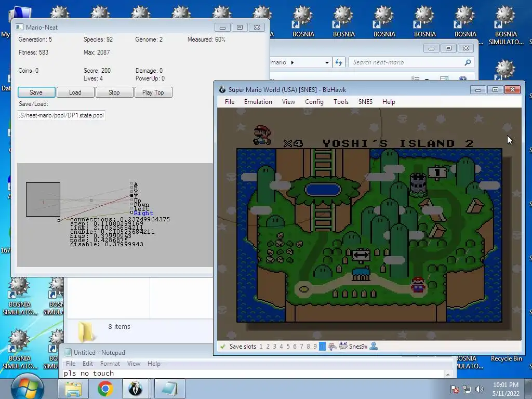Click the search magnifier in Explorer window

468,62
